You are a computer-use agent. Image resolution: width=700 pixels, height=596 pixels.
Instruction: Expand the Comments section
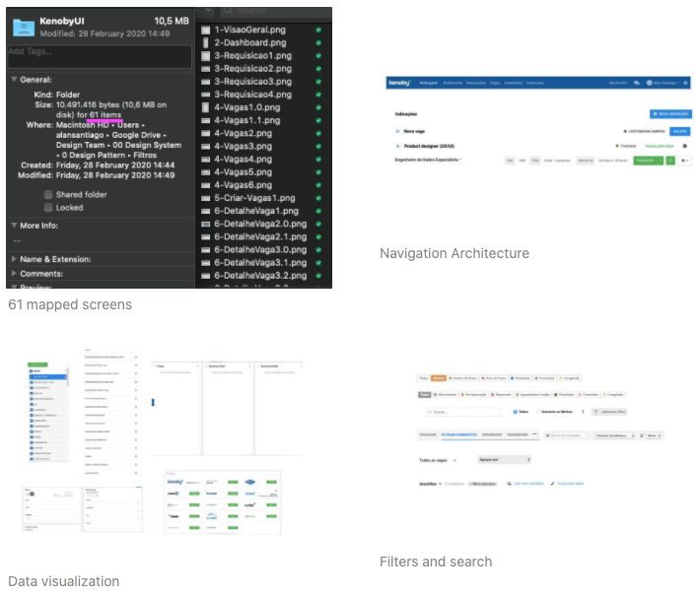click(14, 273)
